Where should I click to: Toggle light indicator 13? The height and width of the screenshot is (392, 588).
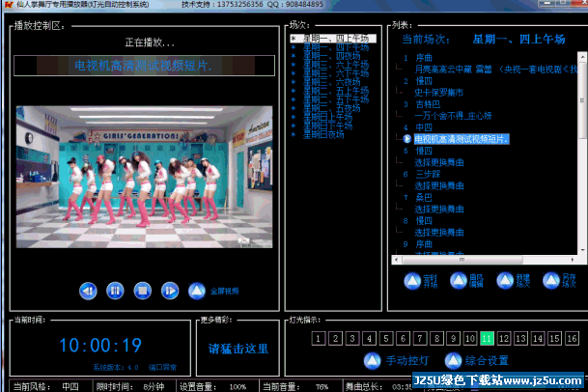click(x=520, y=339)
